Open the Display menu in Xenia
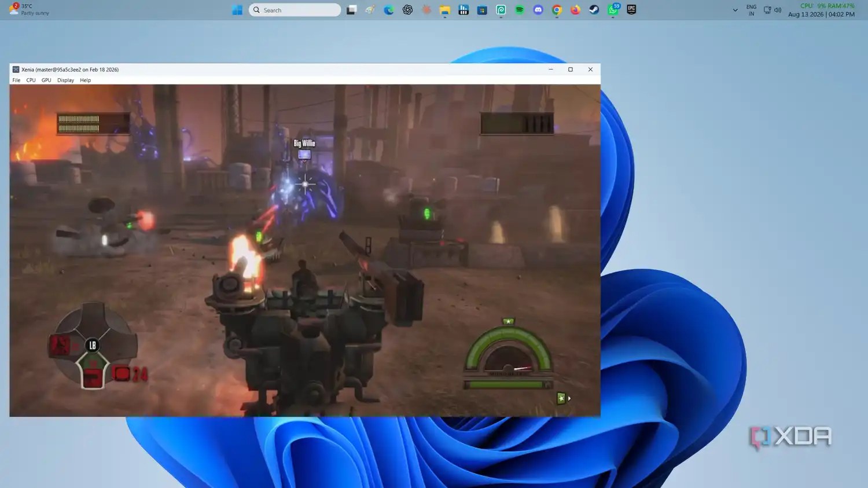 point(65,80)
